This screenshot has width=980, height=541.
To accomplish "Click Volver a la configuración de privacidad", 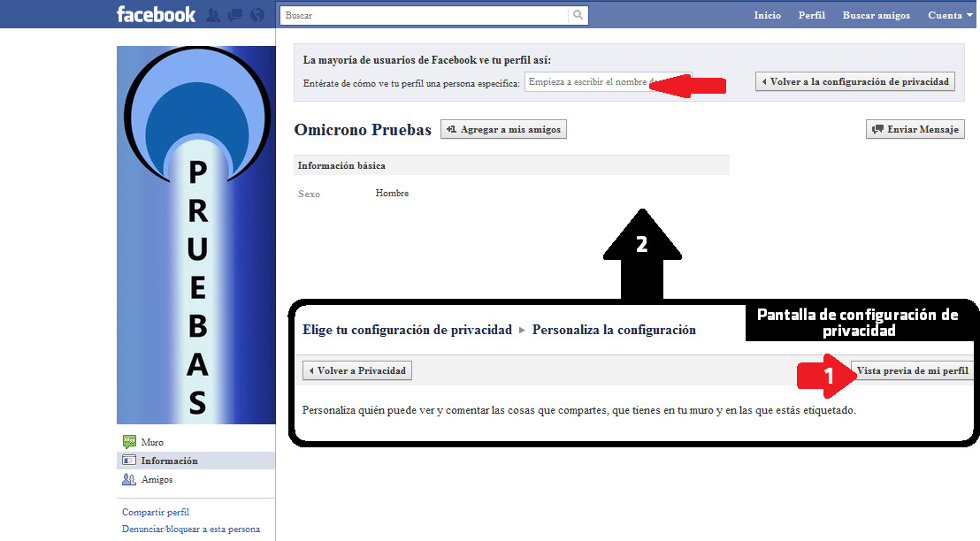I will tap(854, 82).
